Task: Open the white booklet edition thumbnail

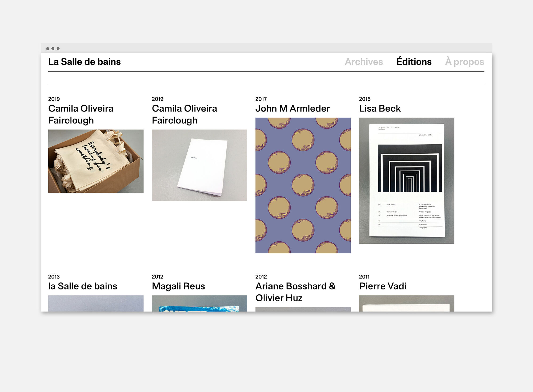Action: (x=199, y=165)
